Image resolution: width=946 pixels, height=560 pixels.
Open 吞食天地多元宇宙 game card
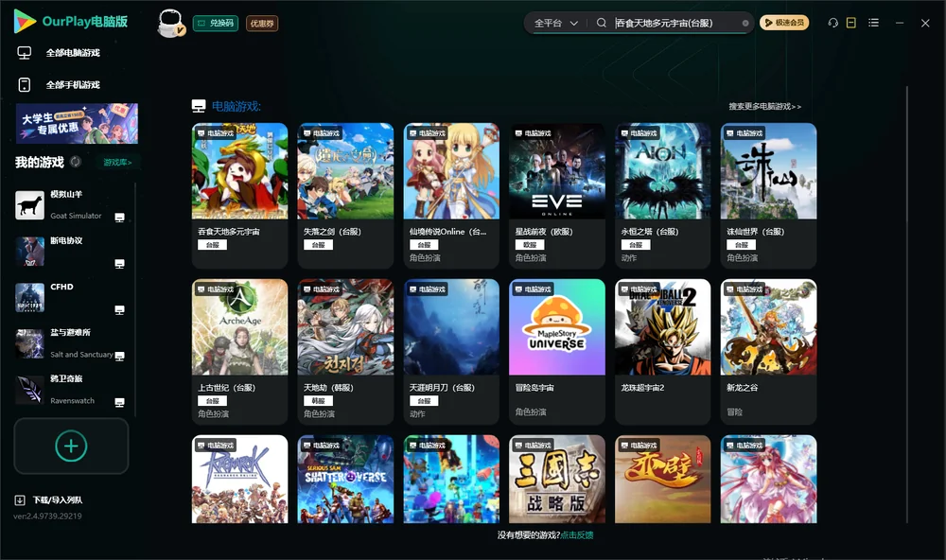pos(239,196)
